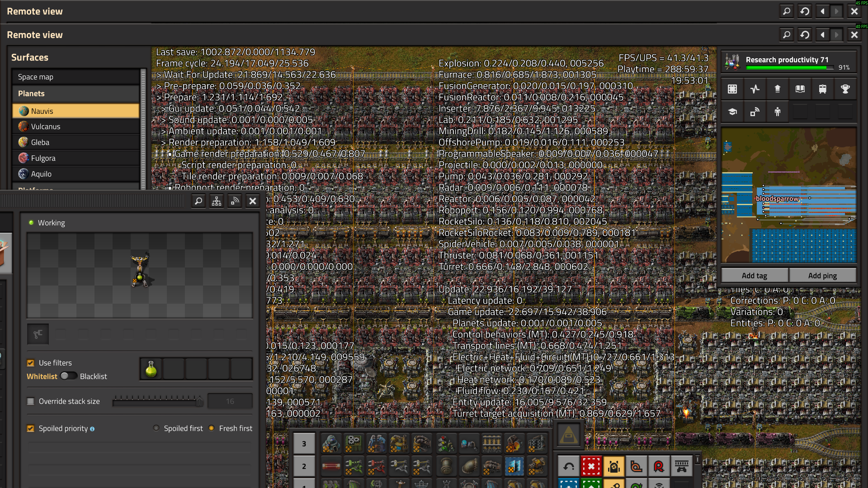The width and height of the screenshot is (868, 488).
Task: Click the inserter entity preview
Action: coord(140,275)
